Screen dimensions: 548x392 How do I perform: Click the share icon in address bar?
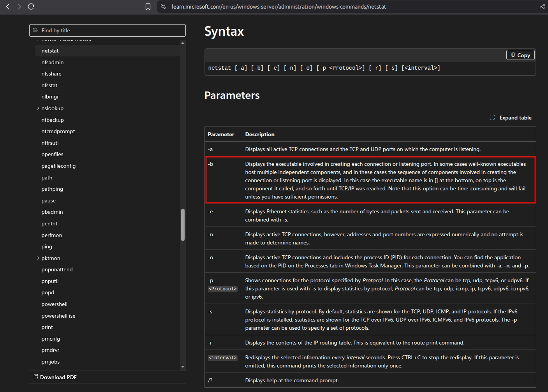point(542,7)
